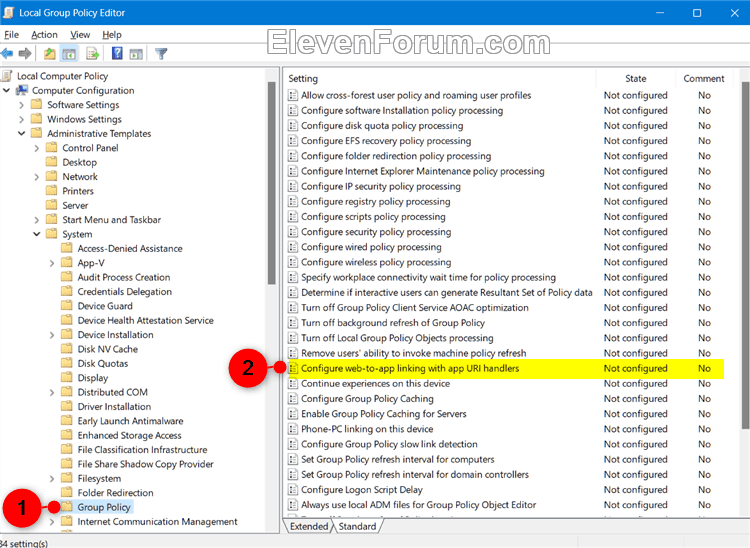Collapse the System node
Screen dimensions: 750x548
[37, 234]
